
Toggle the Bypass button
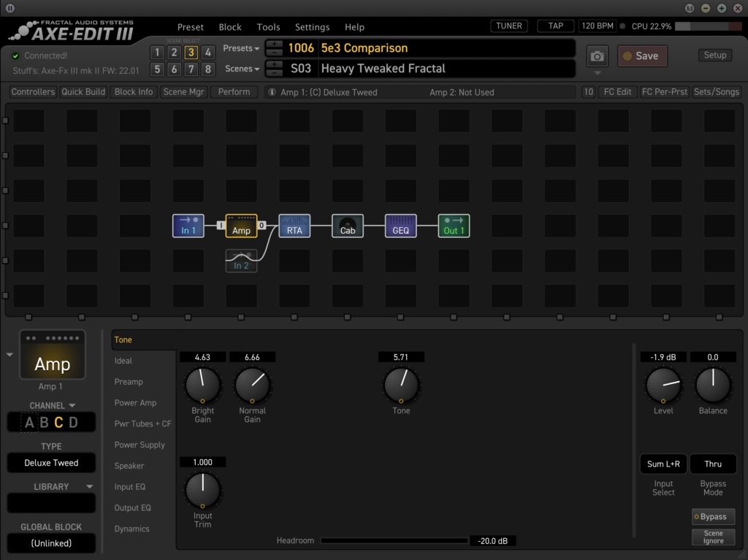[713, 517]
